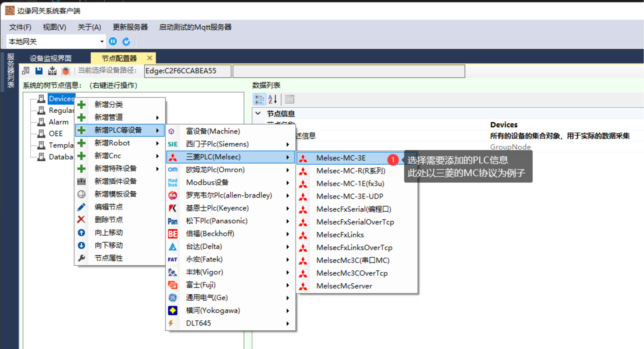Choose Melsec-MC-3E-UDP option
This screenshot has height=349, width=644.
[349, 196]
